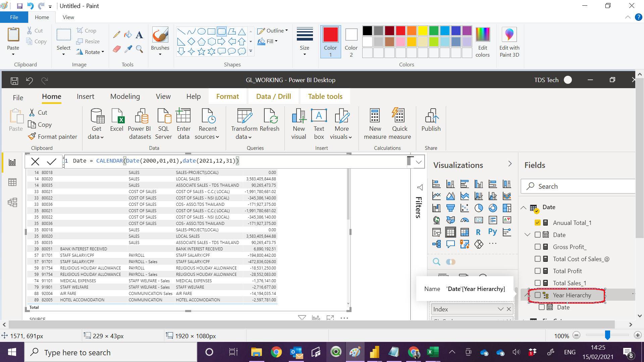644x362 pixels.
Task: Select the Pencil tool in Paint
Action: [x=117, y=35]
